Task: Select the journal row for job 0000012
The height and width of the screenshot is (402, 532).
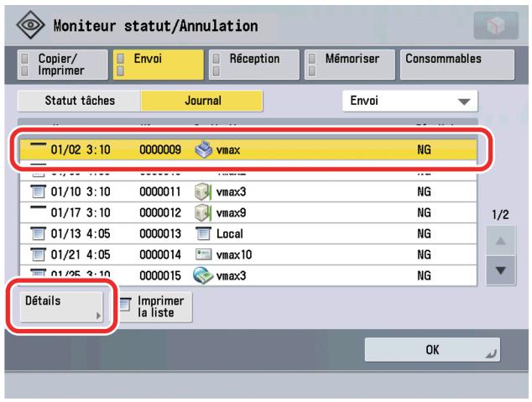Action: [x=248, y=212]
